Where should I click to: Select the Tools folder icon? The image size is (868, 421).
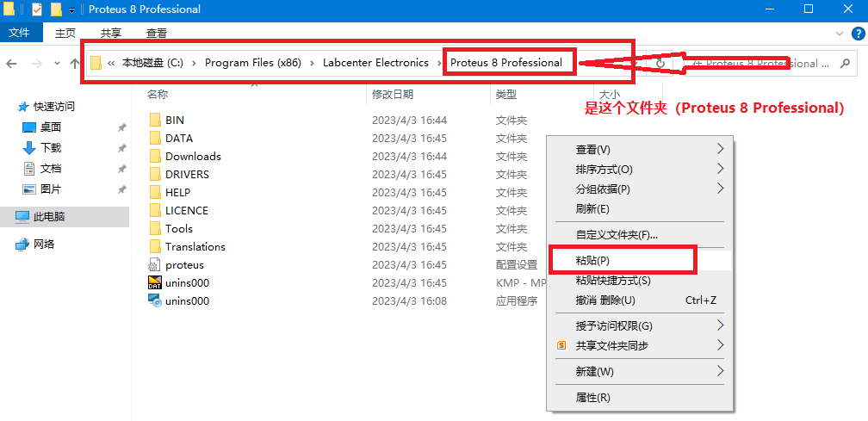pos(155,228)
